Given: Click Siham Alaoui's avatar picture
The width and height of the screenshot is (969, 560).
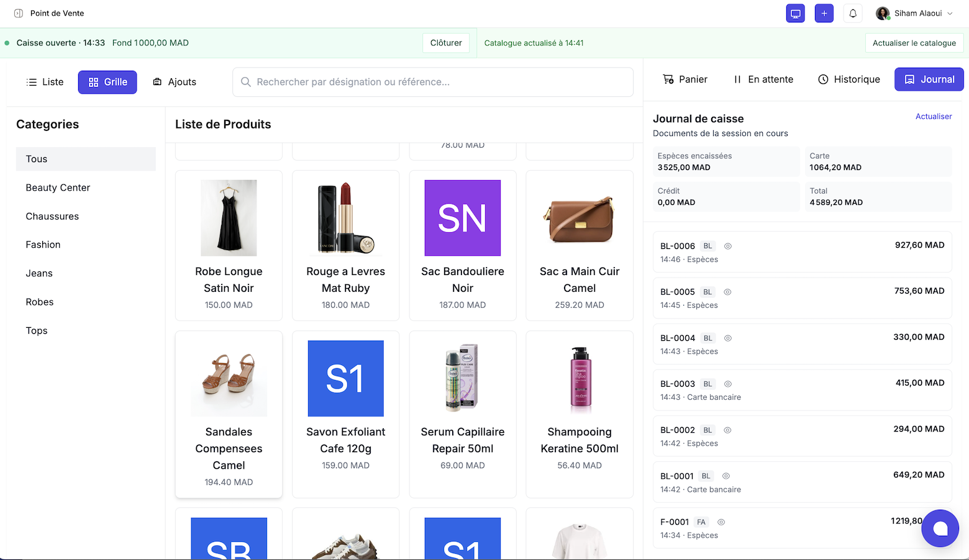Looking at the screenshot, I should click(x=883, y=13).
